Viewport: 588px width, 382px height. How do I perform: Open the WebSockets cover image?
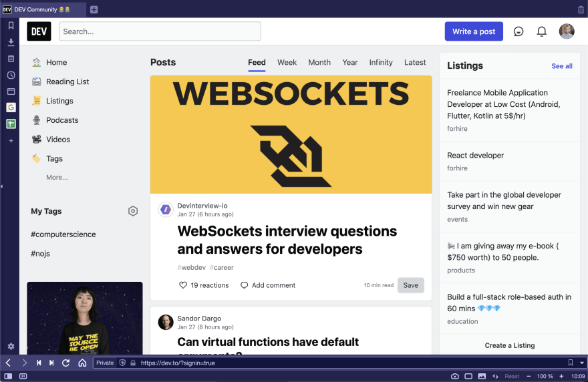tap(291, 135)
